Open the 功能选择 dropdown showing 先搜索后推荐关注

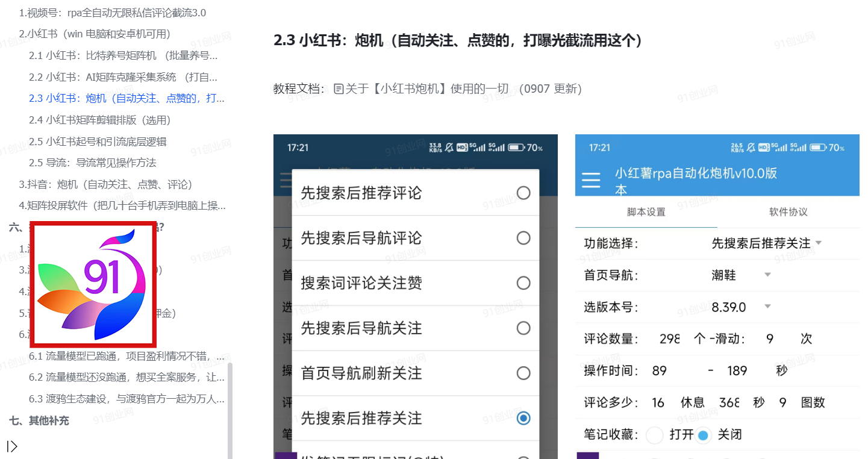point(767,243)
